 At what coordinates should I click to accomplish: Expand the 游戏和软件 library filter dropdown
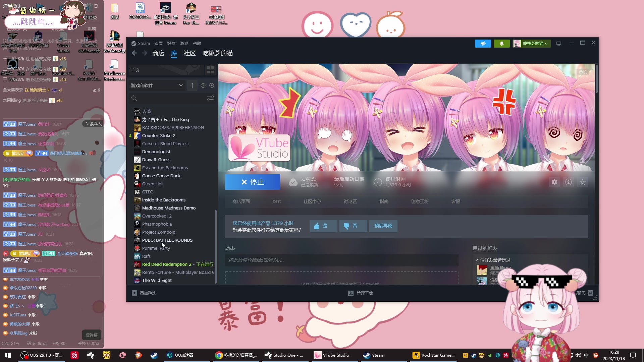(x=157, y=85)
